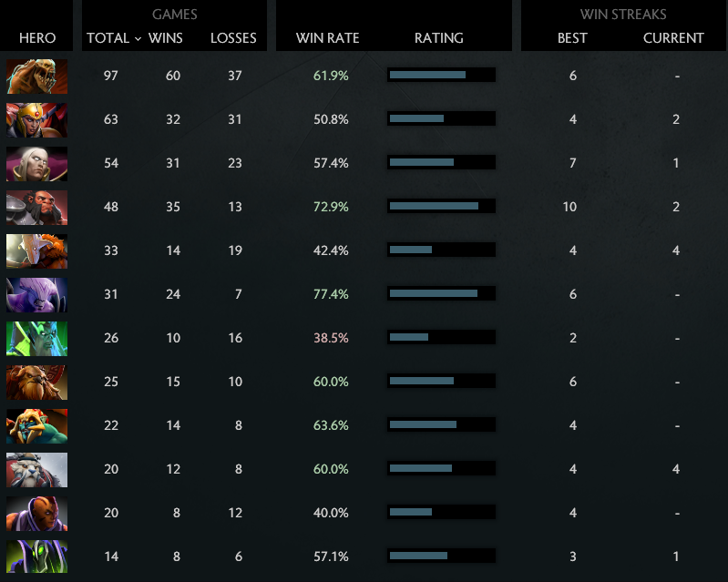The height and width of the screenshot is (582, 728).
Task: Select Earthshaker portrait in the 25-games row
Action: coord(36,382)
